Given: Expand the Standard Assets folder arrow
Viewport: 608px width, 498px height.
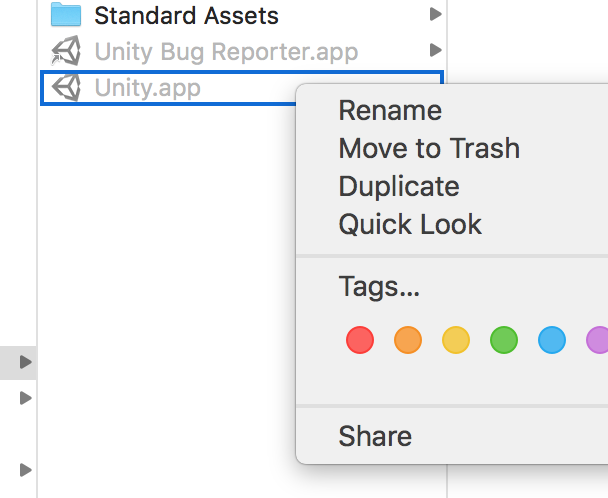Looking at the screenshot, I should (x=436, y=14).
